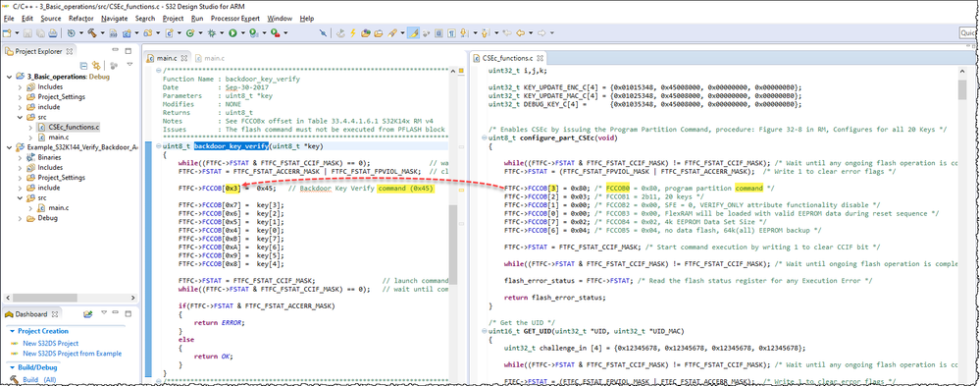
Task: Collapse the Example_S32K144_Verify_Backdoor project
Action: (9, 147)
